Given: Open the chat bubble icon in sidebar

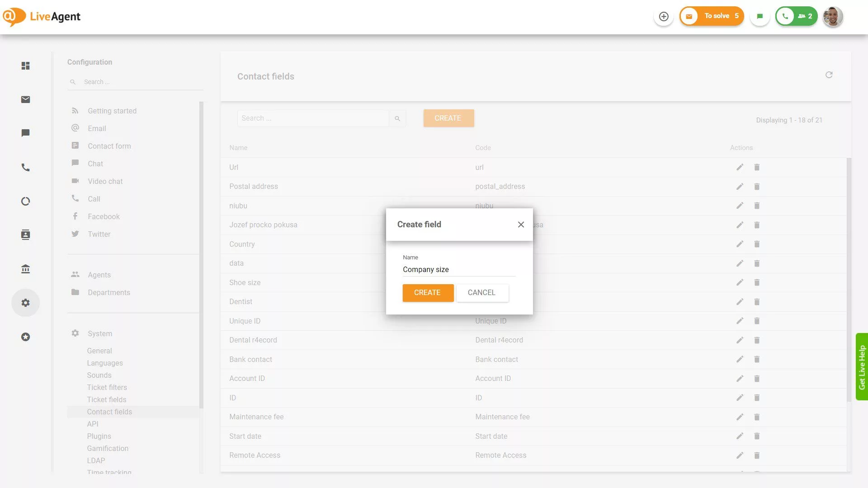Looking at the screenshot, I should coord(25,133).
